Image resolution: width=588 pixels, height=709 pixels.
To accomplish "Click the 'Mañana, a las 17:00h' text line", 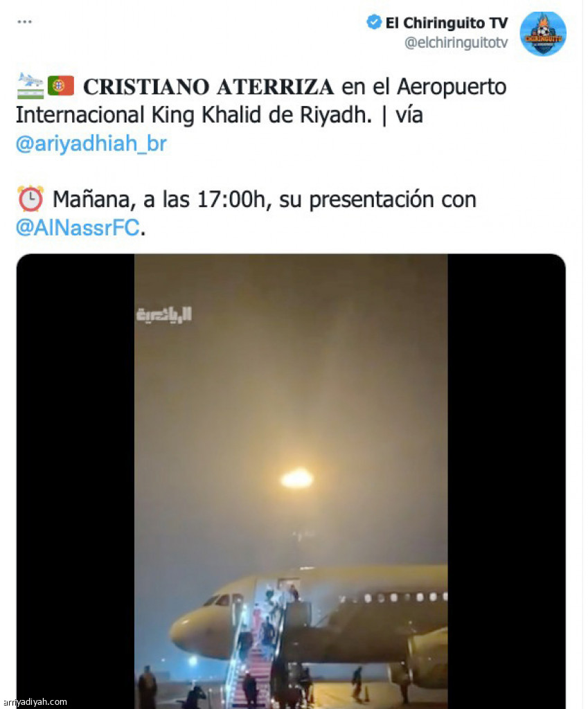I will tap(159, 199).
